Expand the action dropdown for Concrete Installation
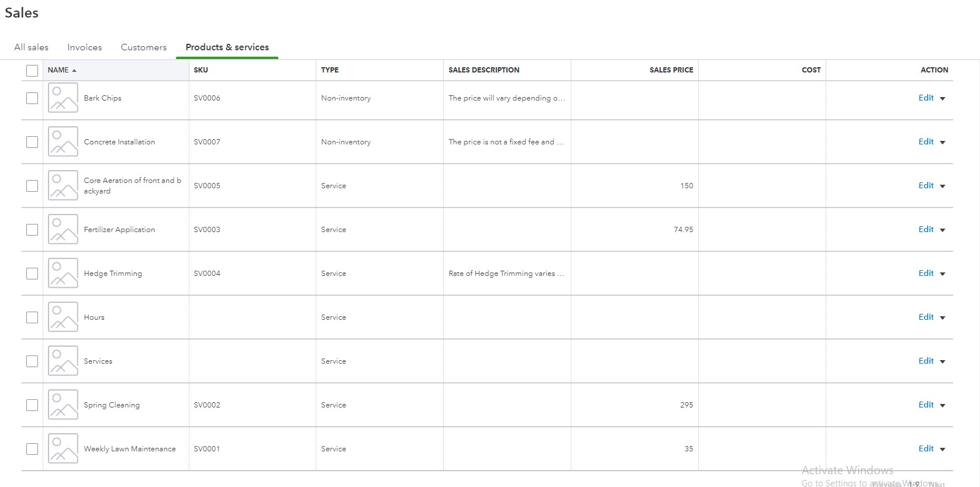Screen dimensions: 980x487 (943, 143)
